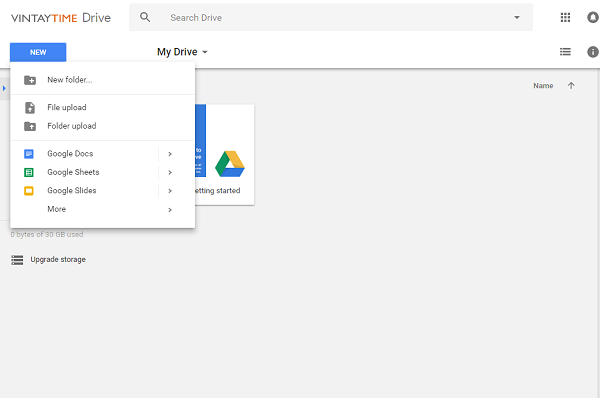Click the Upgrade storage link
Viewport: 600px width, 398px height.
(58, 259)
